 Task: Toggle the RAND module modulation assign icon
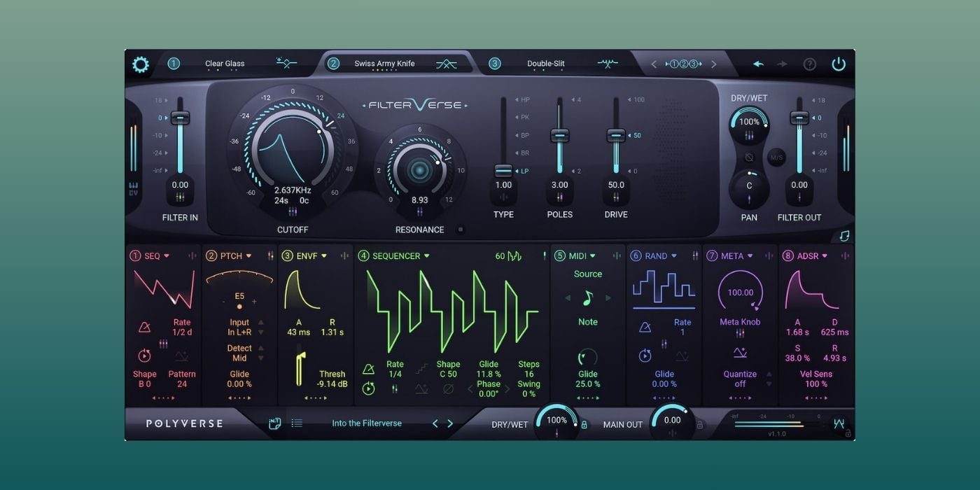click(x=695, y=256)
